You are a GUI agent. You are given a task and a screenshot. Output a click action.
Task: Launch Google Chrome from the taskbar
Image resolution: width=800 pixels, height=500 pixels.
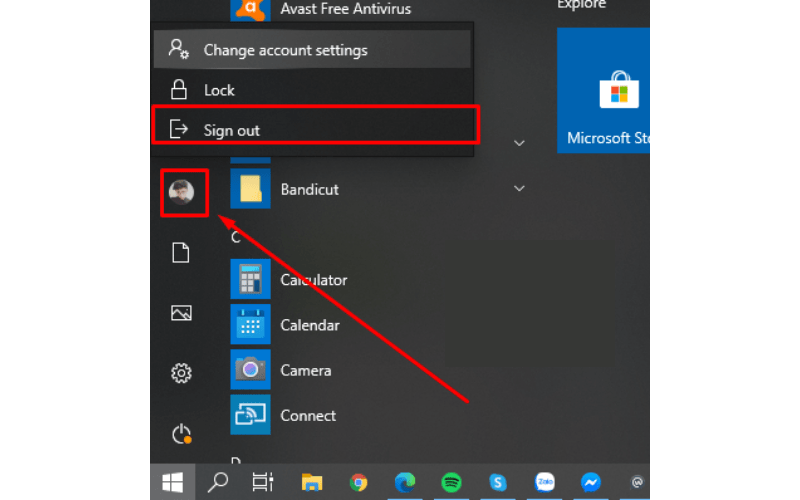(358, 482)
